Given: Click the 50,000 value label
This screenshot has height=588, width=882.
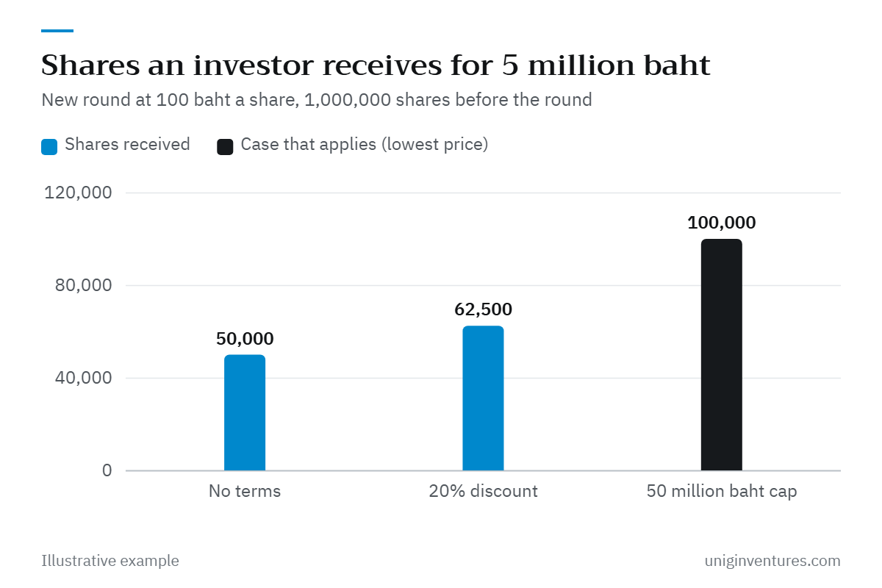Looking at the screenshot, I should (245, 339).
